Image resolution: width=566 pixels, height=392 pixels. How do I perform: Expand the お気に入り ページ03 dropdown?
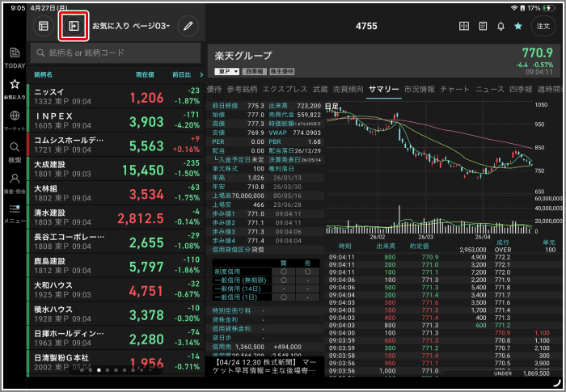point(131,26)
